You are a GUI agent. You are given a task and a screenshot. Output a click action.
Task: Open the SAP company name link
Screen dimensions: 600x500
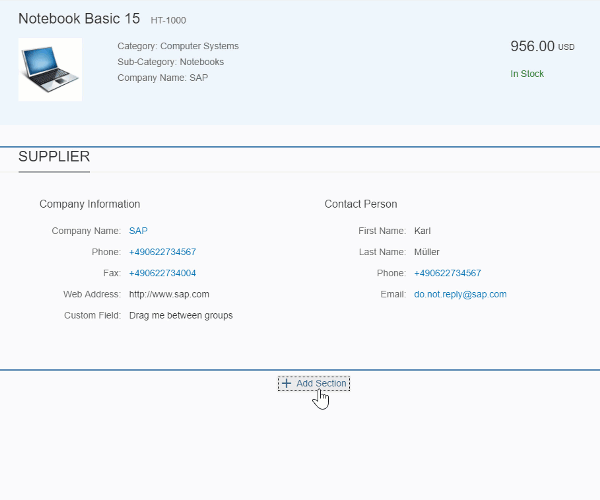(x=138, y=231)
